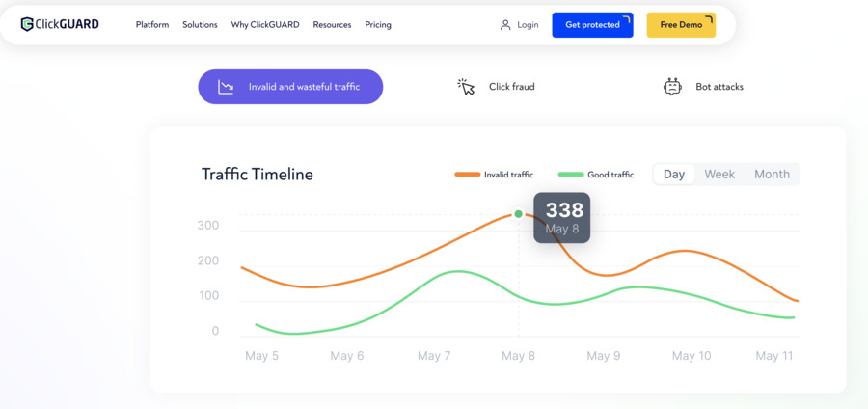Switch timeline view to Month
This screenshot has width=868, height=409.
[772, 174]
